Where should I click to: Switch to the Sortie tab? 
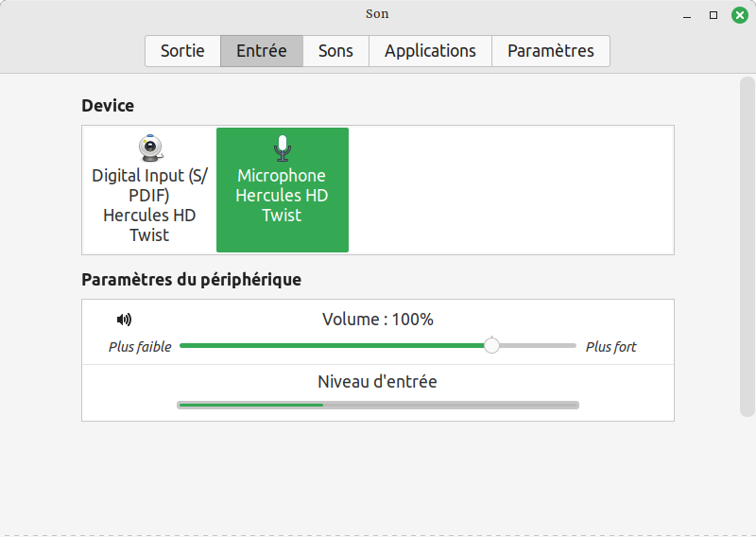(x=182, y=51)
